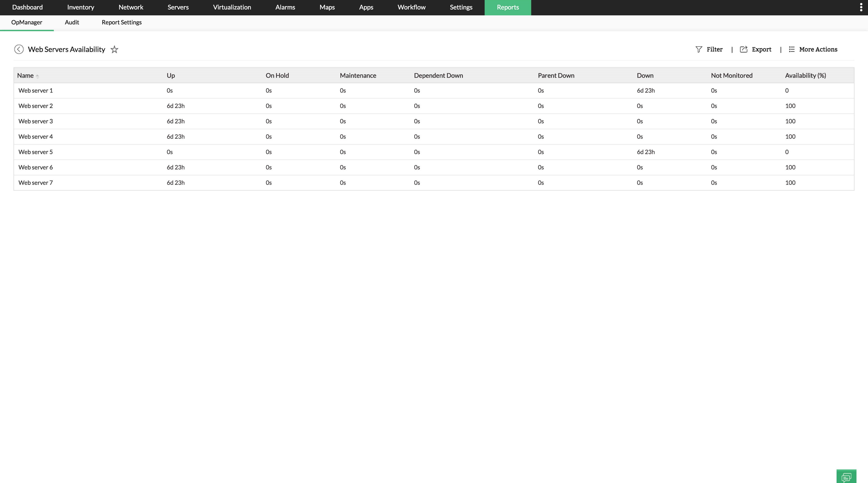Click the filter funnel icon next to Filter
The width and height of the screenshot is (868, 483).
[x=698, y=49]
